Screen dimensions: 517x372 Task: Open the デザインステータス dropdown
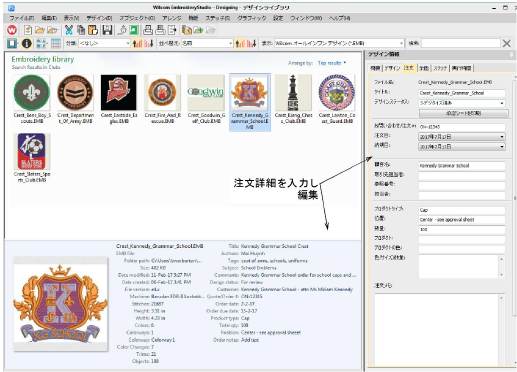pyautogui.click(x=462, y=103)
